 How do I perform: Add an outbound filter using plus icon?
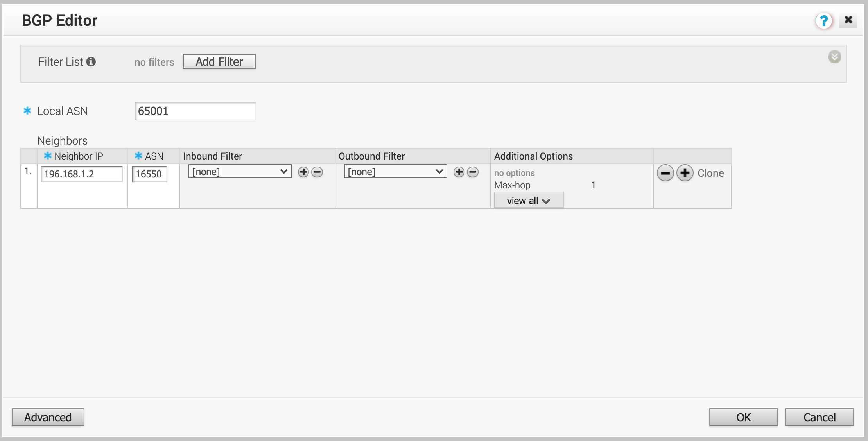click(459, 172)
